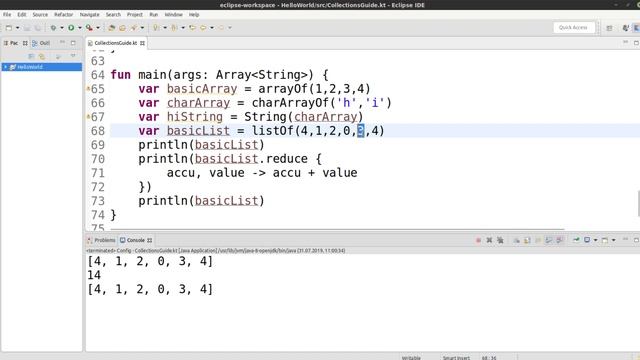Click the warning marker on line 65
The image size is (640, 360).
[88, 88]
